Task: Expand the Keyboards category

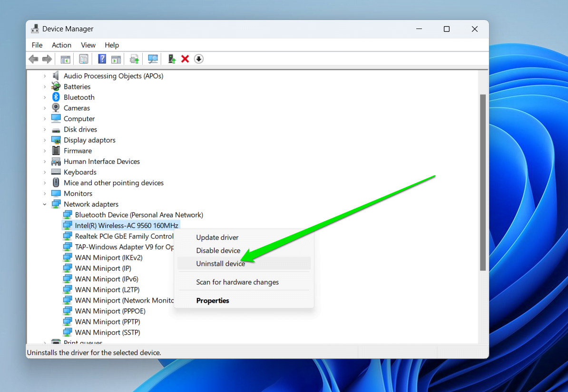Action: click(45, 172)
